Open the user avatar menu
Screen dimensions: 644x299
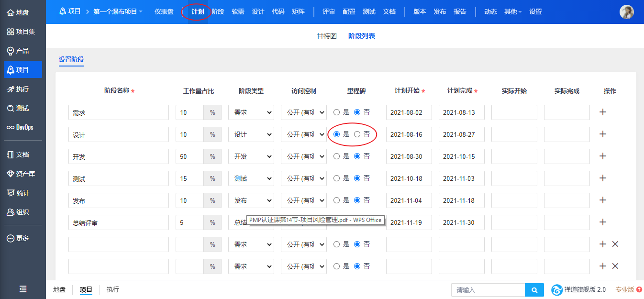coord(626,12)
